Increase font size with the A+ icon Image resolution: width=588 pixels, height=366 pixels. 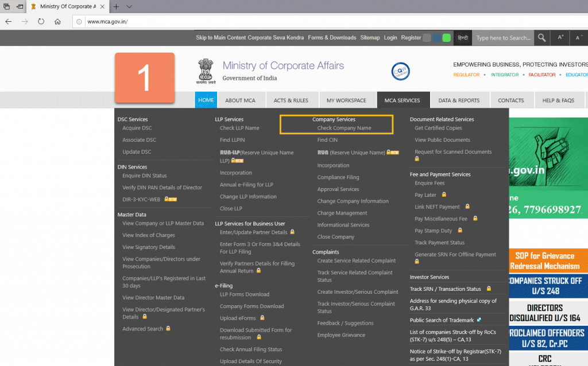[x=560, y=38]
